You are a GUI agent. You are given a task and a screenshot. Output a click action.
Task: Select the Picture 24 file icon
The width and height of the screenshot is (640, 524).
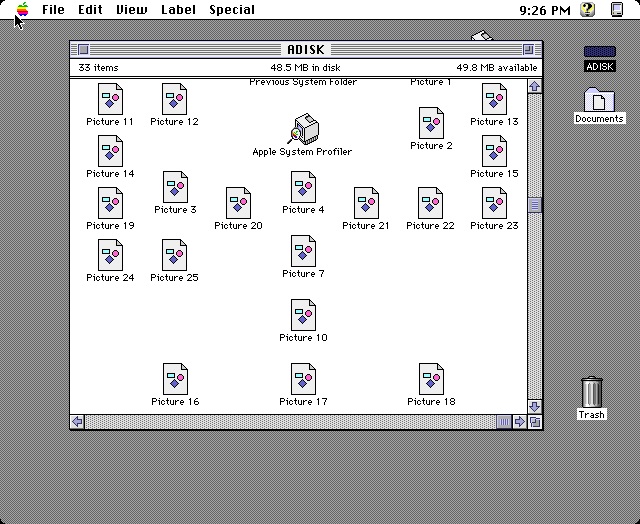click(110, 255)
